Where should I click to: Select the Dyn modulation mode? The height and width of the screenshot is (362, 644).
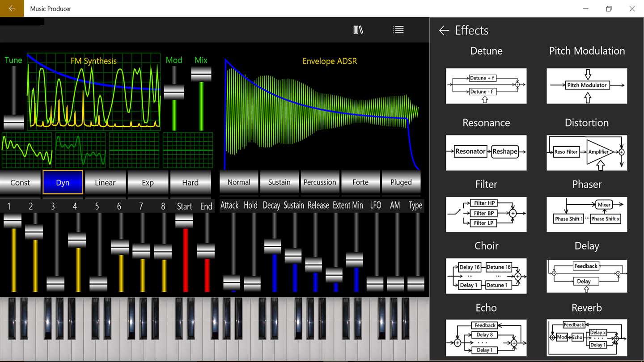[x=63, y=182]
